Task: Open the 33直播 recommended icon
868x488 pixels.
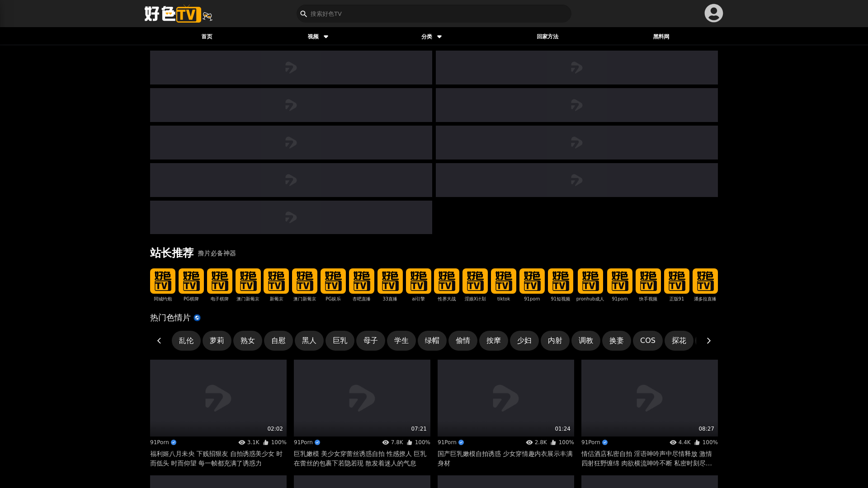Action: (x=390, y=281)
